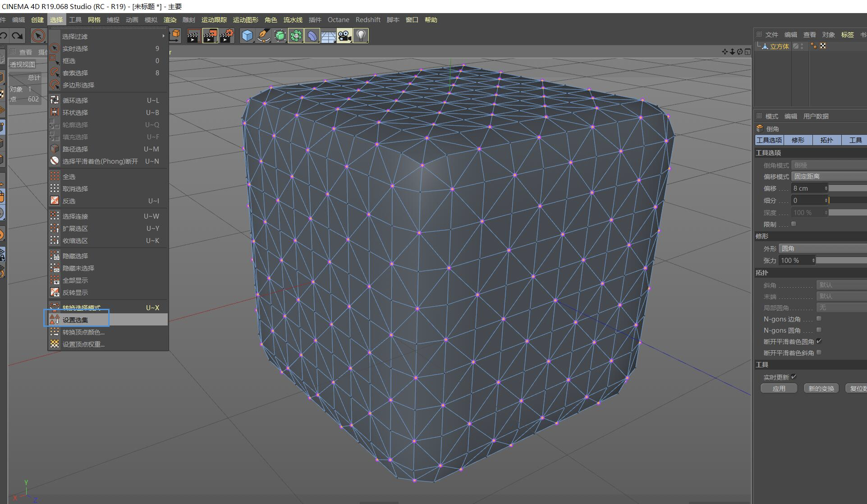Open the 外形 圆角 dropdown
The height and width of the screenshot is (504, 867).
[x=823, y=248]
